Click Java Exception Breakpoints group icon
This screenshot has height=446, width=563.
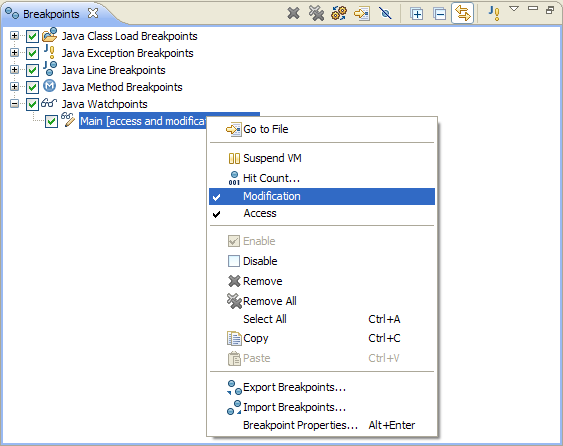click(50, 52)
